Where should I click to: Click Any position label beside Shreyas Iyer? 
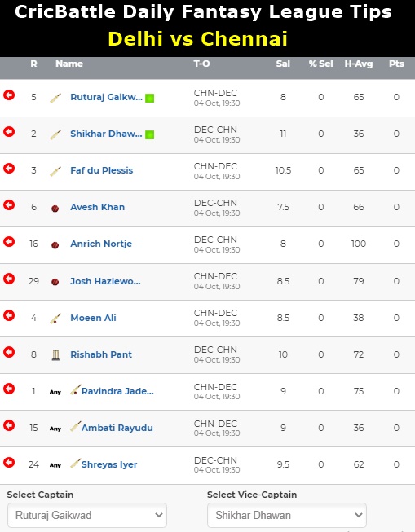(x=55, y=465)
